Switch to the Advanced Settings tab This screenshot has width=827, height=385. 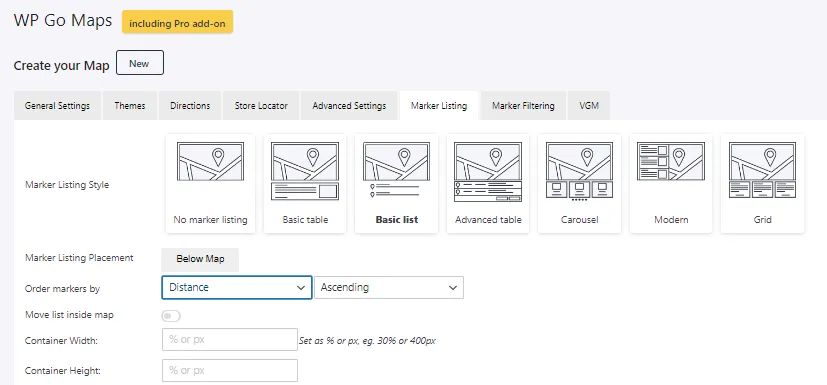349,105
